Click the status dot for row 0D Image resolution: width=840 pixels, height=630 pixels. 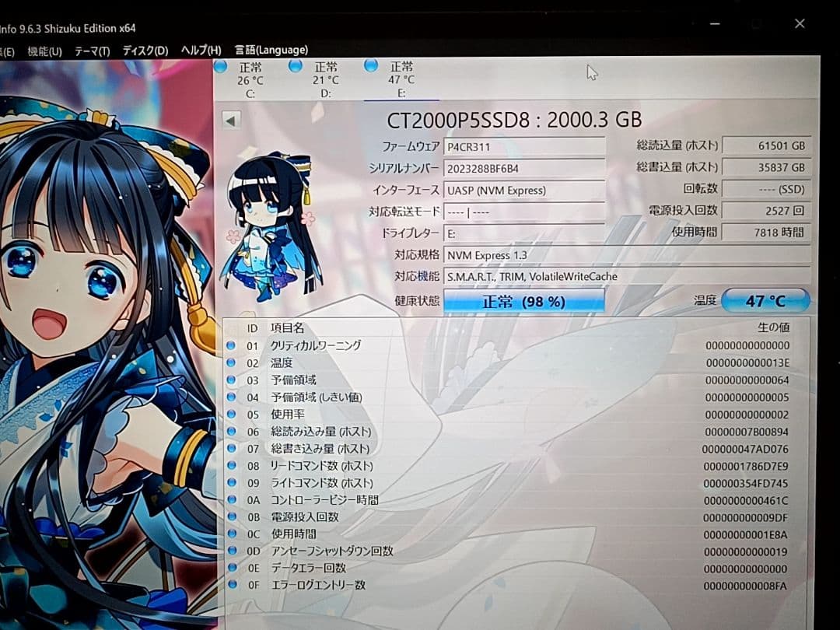(x=232, y=550)
